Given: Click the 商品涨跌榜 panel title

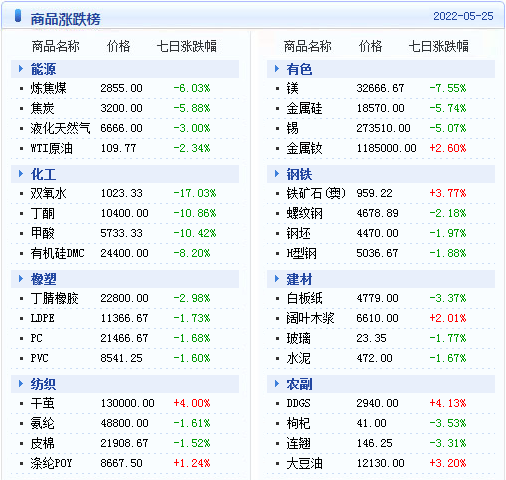Looking at the screenshot, I should point(65,19).
